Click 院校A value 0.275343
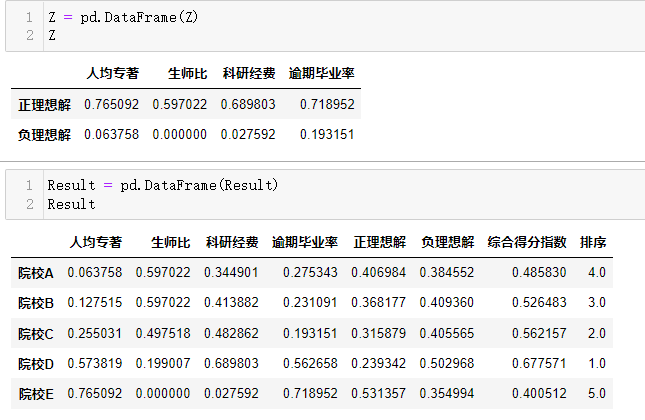The height and width of the screenshot is (420, 645). coord(310,272)
